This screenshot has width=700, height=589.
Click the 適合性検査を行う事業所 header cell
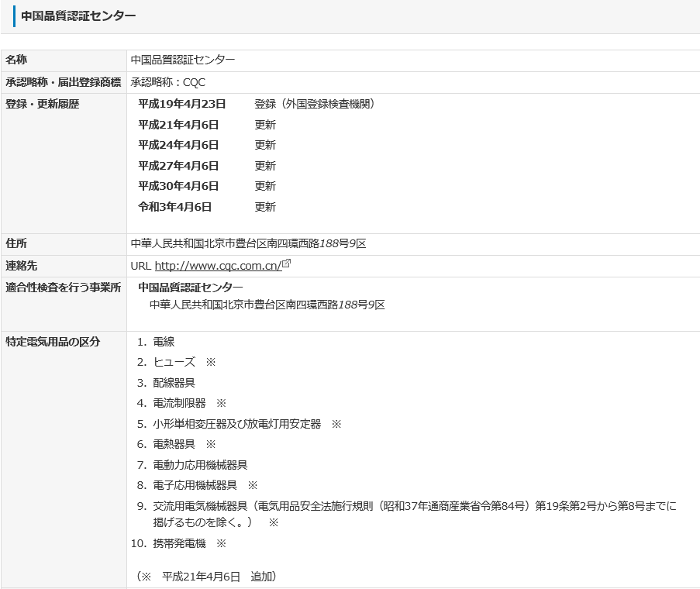(x=63, y=288)
